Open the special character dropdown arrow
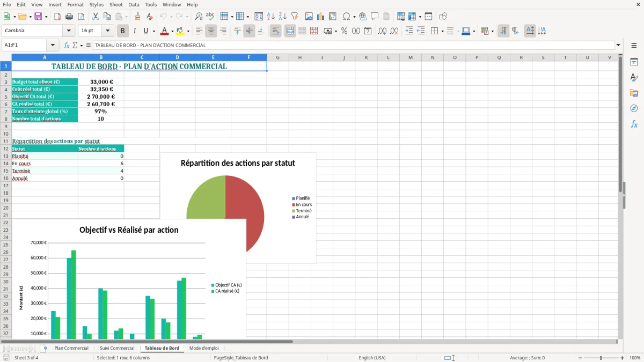The width and height of the screenshot is (644, 362). (354, 17)
